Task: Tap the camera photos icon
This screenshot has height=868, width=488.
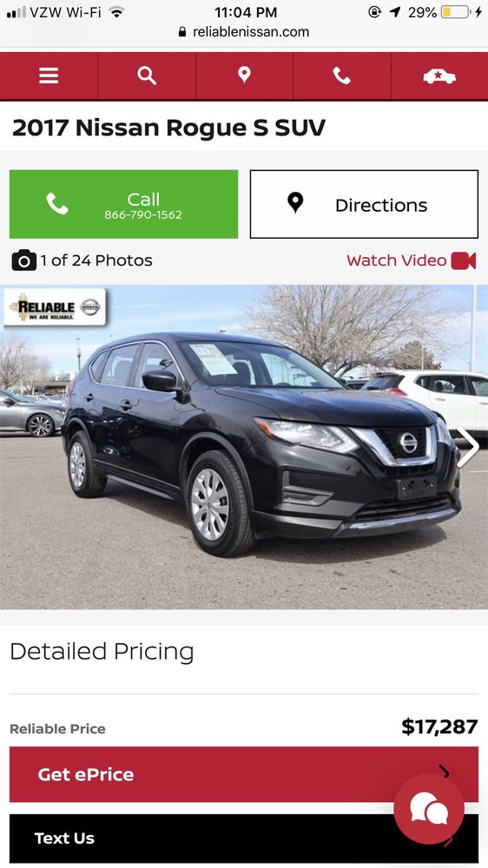Action: 23,260
